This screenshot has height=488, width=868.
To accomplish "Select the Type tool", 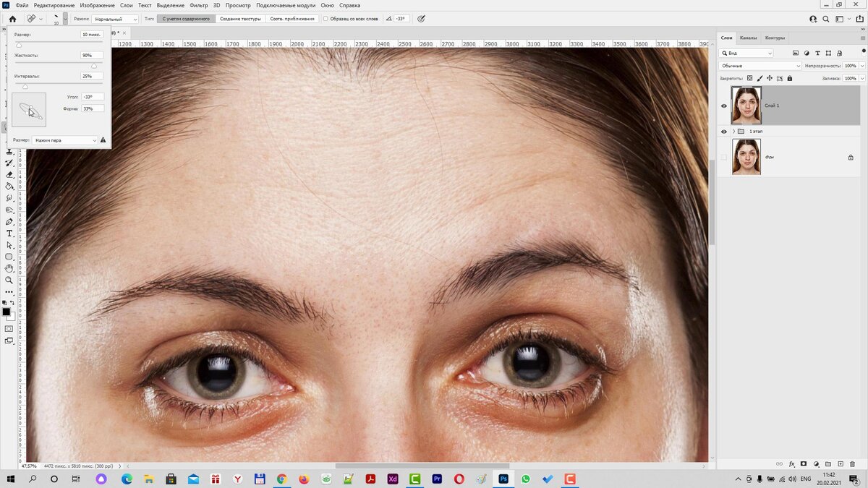I will click(x=9, y=234).
